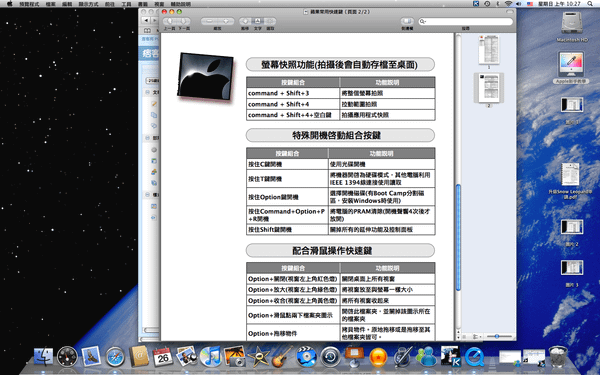Zoom in with the plus 縮放 button
The width and height of the screenshot is (600, 375).
[x=226, y=21]
